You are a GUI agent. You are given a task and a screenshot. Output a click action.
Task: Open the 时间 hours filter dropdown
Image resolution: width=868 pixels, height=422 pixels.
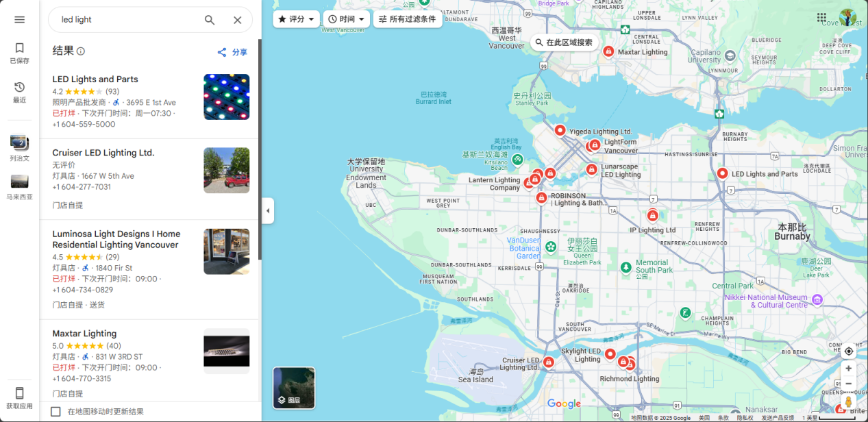click(x=347, y=19)
